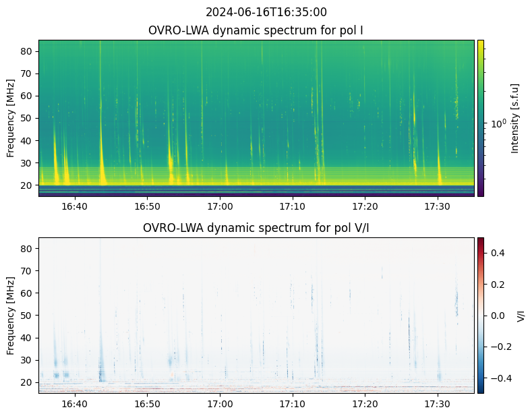Screen dimensions: 532x416
Task: Select the 17:00 time tick under the pol I plot
Action: [220, 206]
